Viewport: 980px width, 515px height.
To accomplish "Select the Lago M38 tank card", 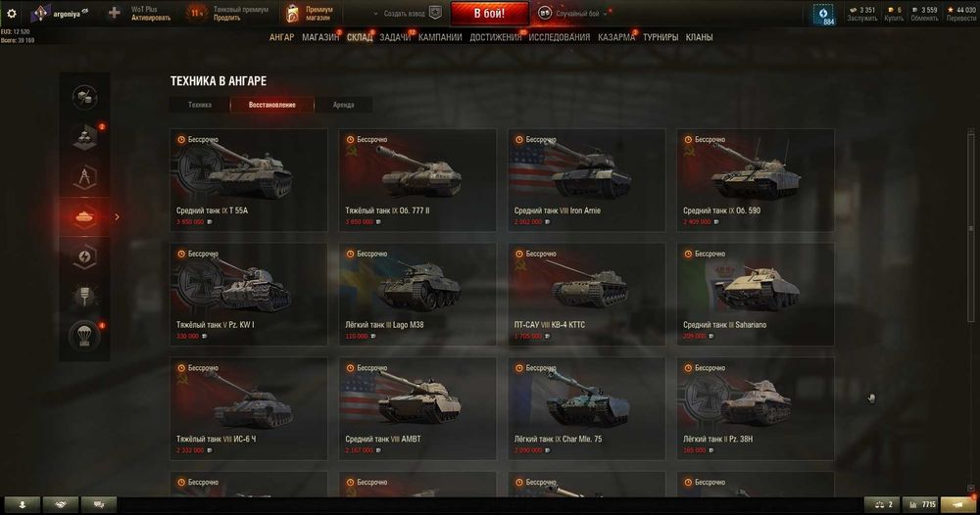I will 417,294.
